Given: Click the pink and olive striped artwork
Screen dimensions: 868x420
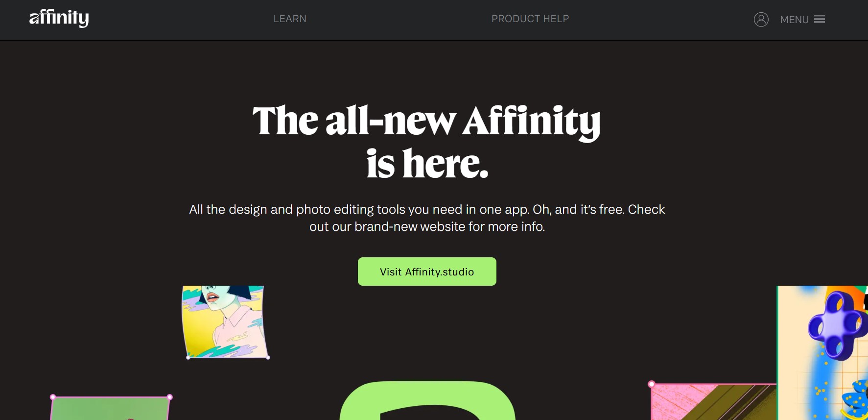Looking at the screenshot, I should (713, 403).
